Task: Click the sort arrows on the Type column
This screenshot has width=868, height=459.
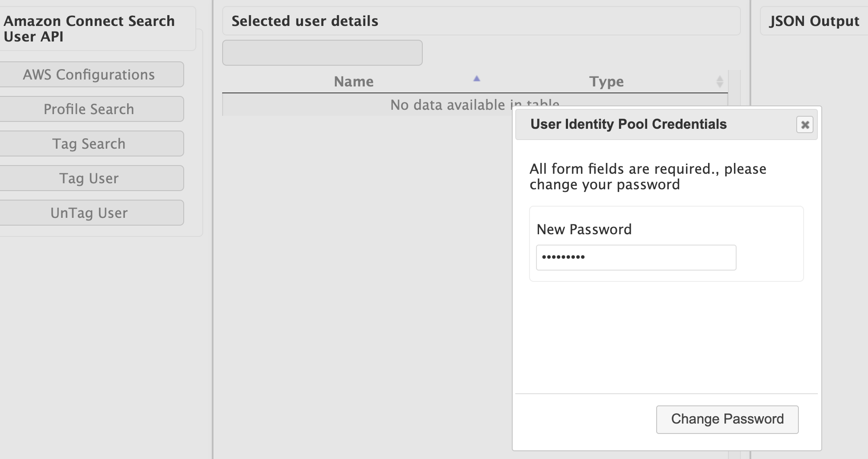Action: (x=720, y=81)
